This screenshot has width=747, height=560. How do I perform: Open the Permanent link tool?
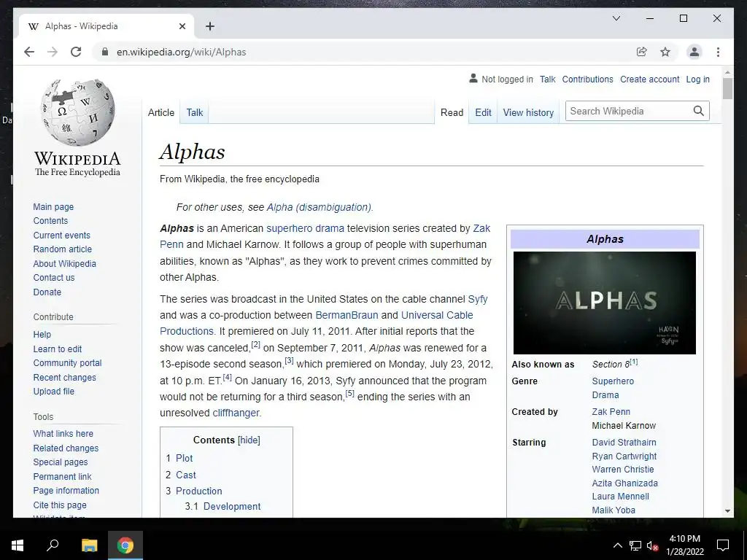click(x=63, y=476)
